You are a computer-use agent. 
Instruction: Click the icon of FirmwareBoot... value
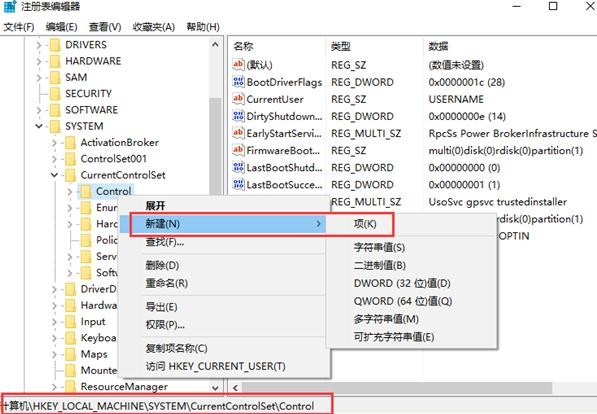click(238, 150)
